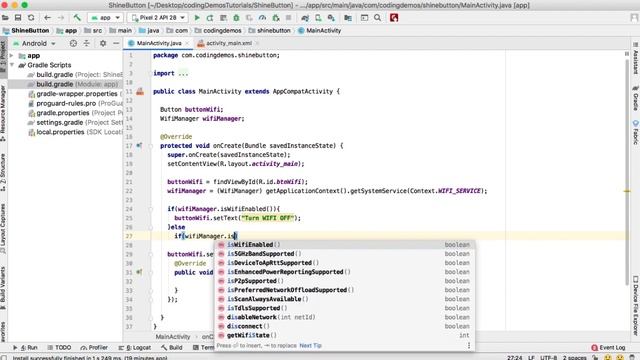Hide the Project panel with minus icon
The width and height of the screenshot is (640, 360).
tap(116, 43)
